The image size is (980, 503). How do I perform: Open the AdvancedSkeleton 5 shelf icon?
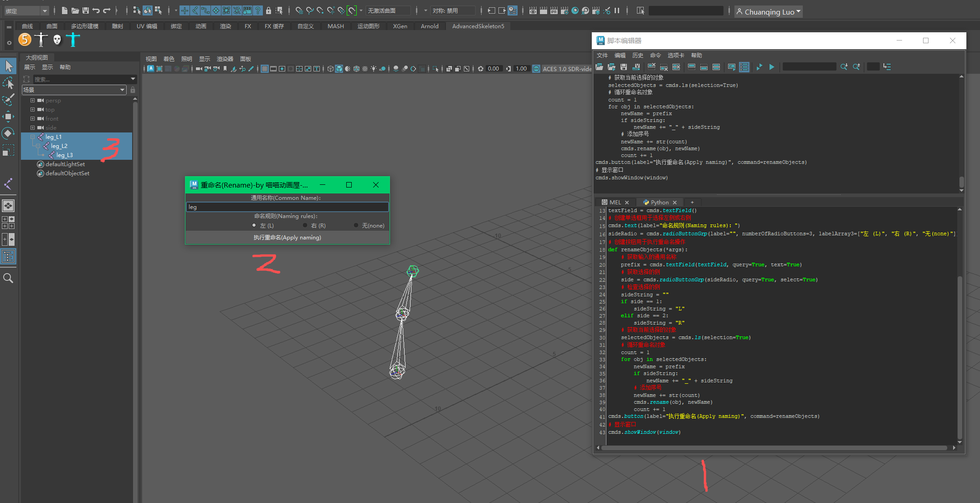pyautogui.click(x=25, y=40)
